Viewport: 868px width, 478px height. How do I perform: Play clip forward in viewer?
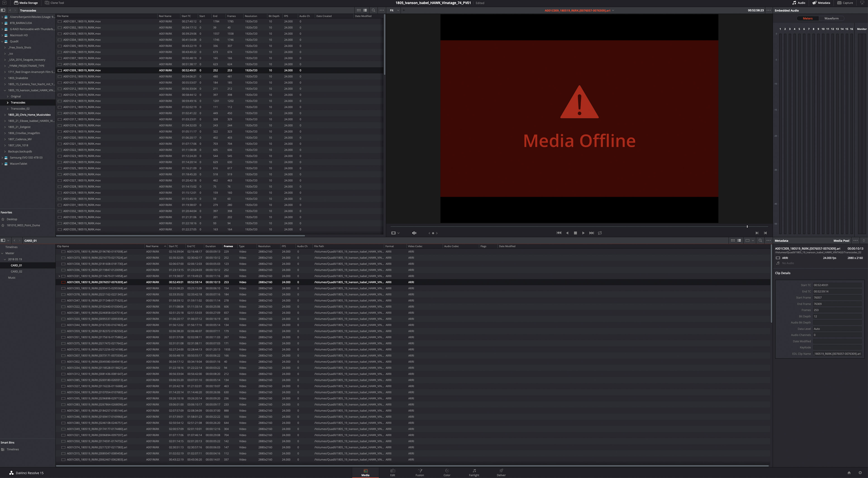(x=583, y=233)
